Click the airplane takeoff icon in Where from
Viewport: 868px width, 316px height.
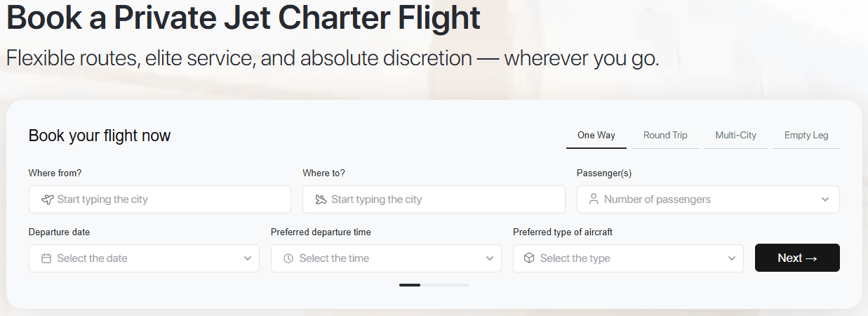point(47,199)
